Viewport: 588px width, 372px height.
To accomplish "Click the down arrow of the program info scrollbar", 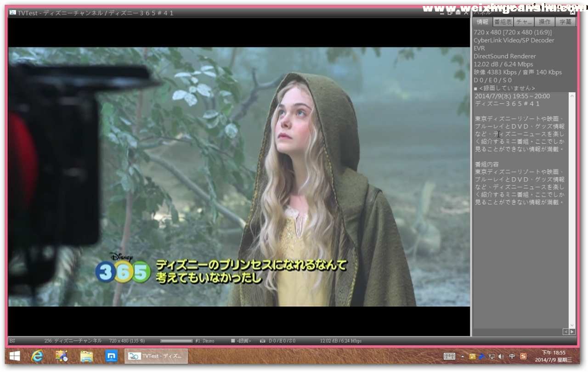I will pos(572,325).
